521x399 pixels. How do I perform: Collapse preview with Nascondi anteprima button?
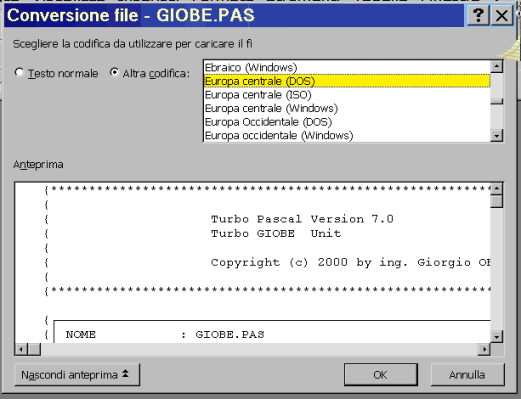tap(77, 375)
